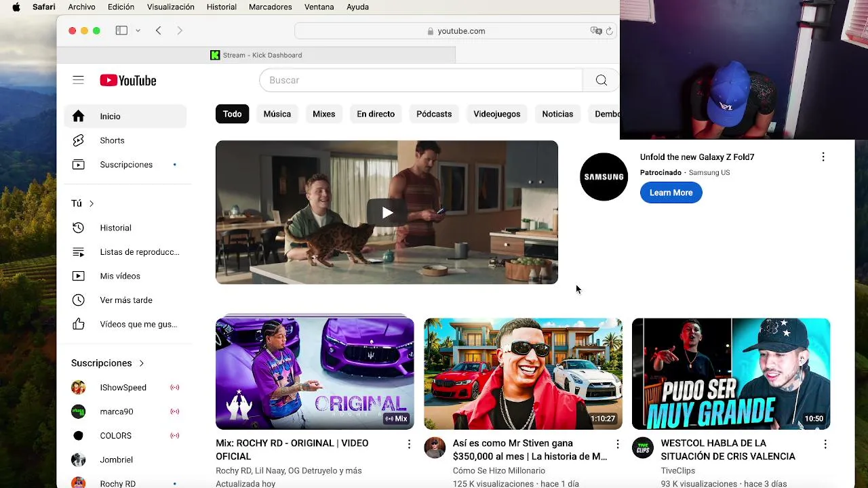868x488 pixels.
Task: Open the Mr Stiven video thumbnail
Action: coord(523,373)
